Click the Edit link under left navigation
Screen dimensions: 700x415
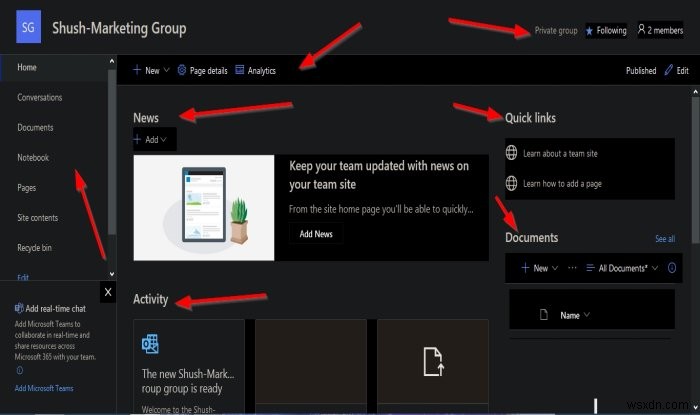pyautogui.click(x=23, y=277)
